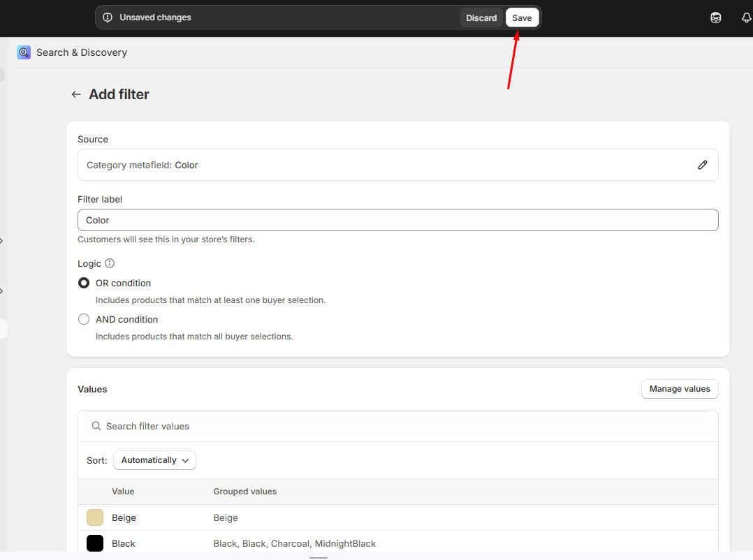Image resolution: width=753 pixels, height=560 pixels.
Task: Click the info icon next to Logic
Action: click(x=110, y=263)
